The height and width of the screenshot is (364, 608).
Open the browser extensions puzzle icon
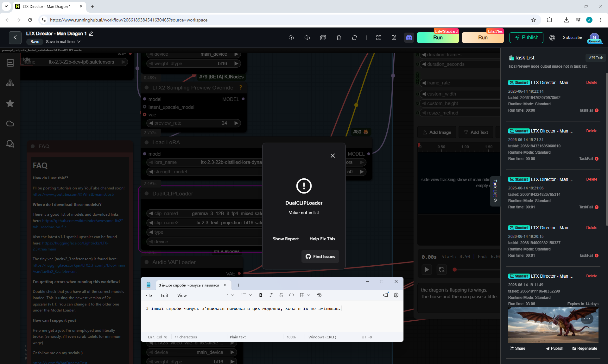tap(549, 20)
